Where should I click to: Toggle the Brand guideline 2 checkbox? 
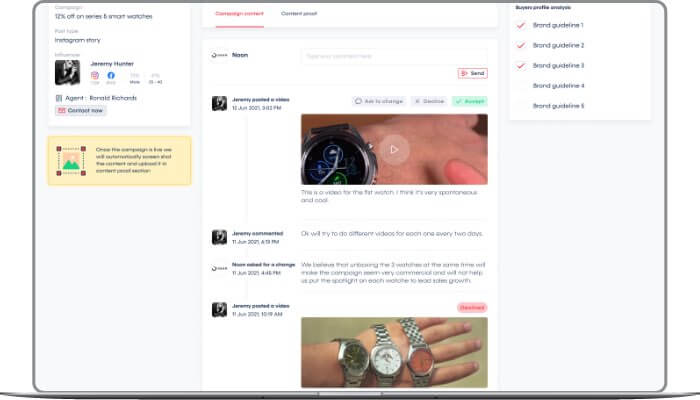tap(518, 45)
